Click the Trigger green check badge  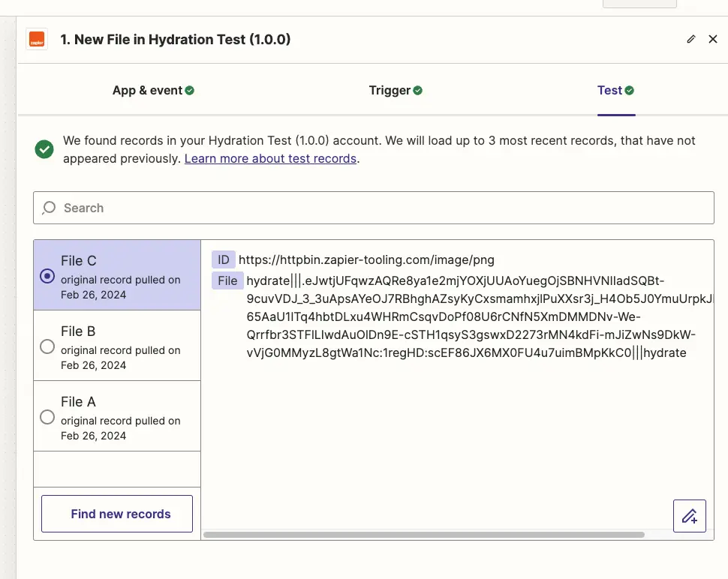pos(417,91)
